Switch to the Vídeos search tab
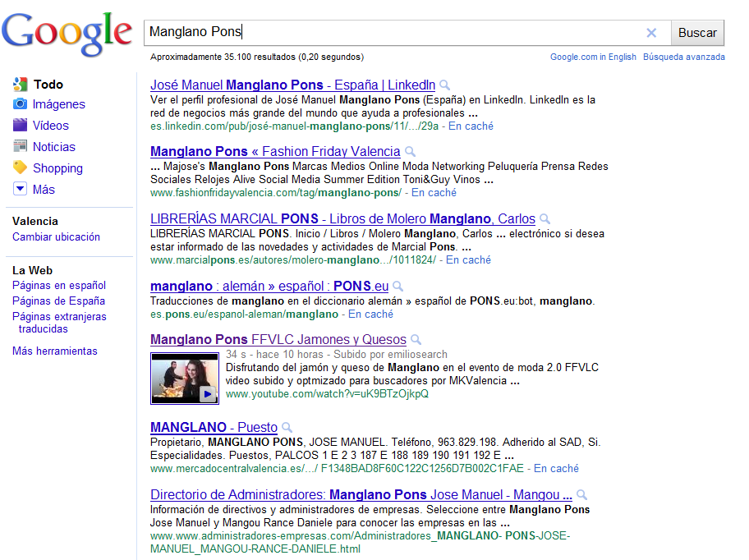 point(51,126)
